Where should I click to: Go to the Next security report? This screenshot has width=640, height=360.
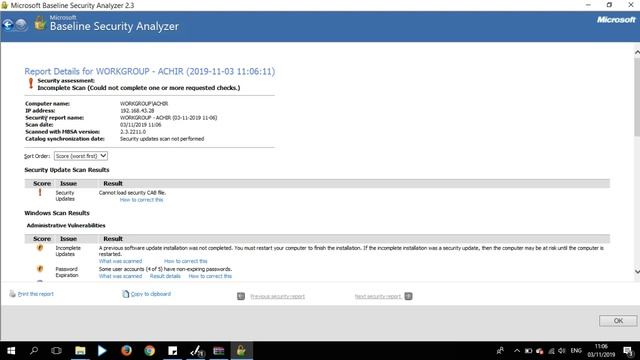(x=378, y=296)
